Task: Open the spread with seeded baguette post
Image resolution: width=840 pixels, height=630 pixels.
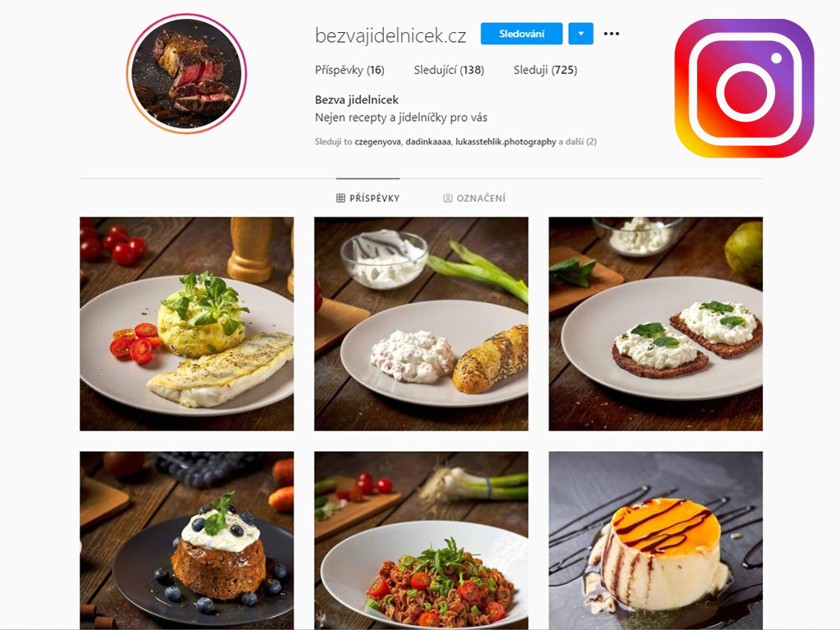Action: pos(421,323)
